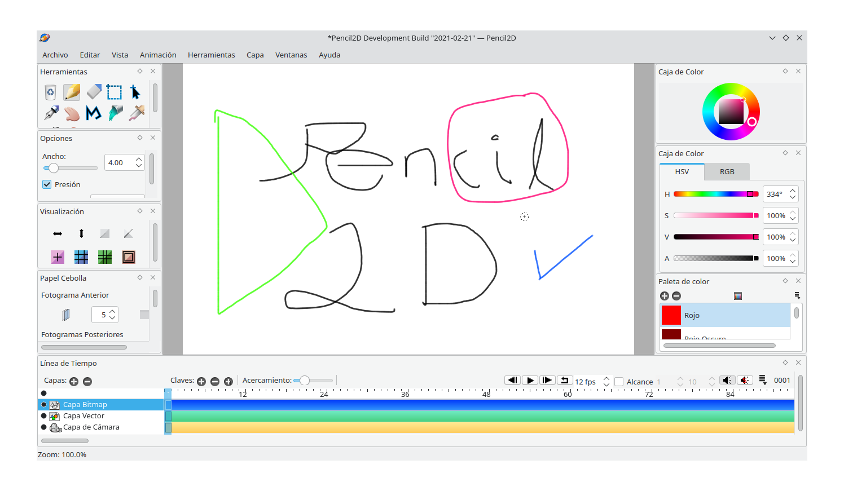Play the animation
This screenshot has height=504, width=844.
[530, 381]
